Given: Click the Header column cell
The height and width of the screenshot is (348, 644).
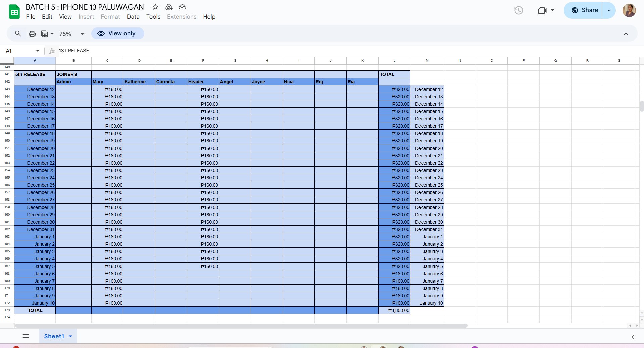Looking at the screenshot, I should [203, 82].
